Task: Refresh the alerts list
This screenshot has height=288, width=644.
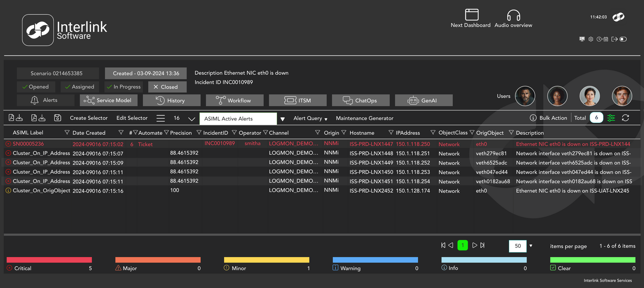Action: click(625, 118)
